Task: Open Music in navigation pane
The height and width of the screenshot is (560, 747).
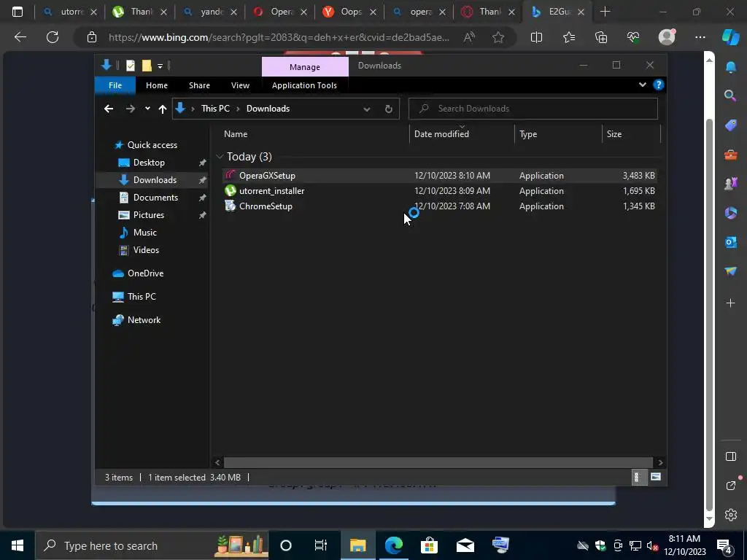Action: pyautogui.click(x=145, y=233)
